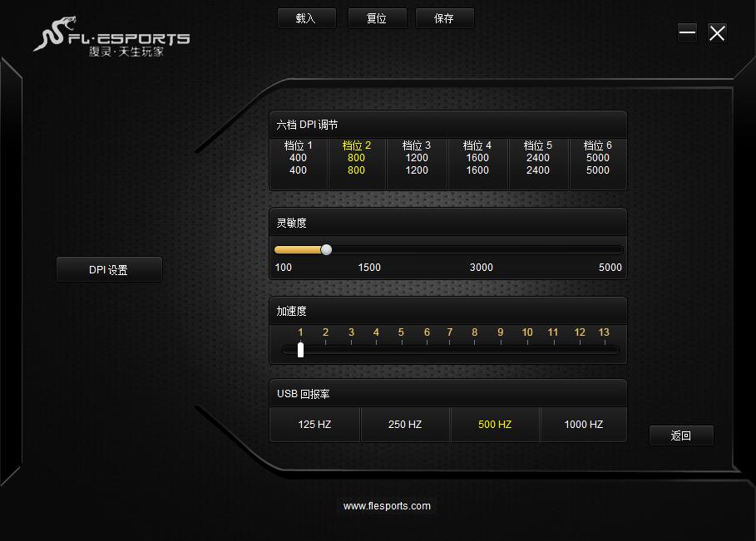The width and height of the screenshot is (756, 541).
Task: Click the USB 回报率 header
Action: 304,394
